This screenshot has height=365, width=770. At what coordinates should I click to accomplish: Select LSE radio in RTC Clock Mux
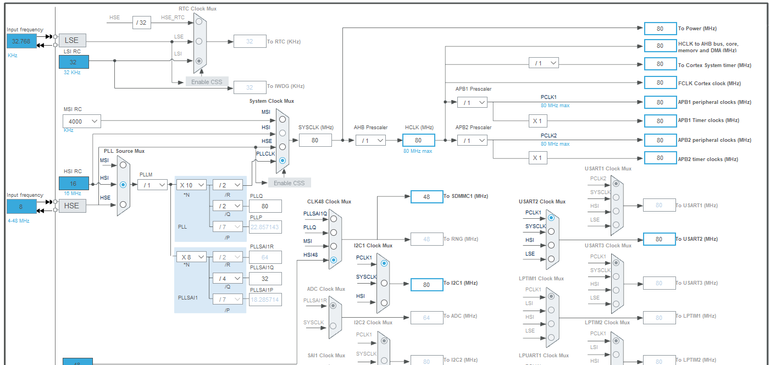click(x=198, y=41)
